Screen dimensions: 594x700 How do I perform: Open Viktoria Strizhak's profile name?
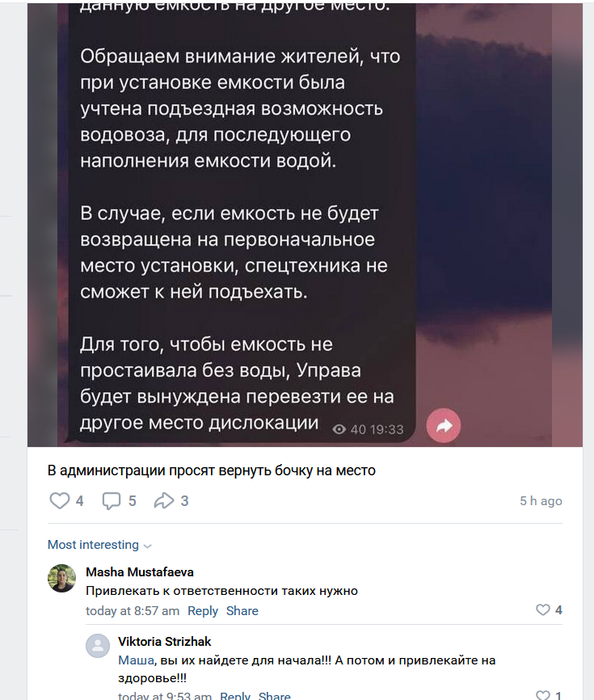[164, 642]
